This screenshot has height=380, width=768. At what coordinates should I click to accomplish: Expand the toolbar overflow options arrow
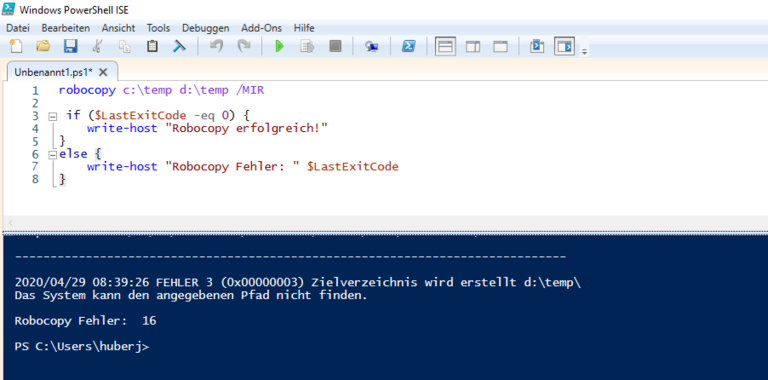(584, 51)
